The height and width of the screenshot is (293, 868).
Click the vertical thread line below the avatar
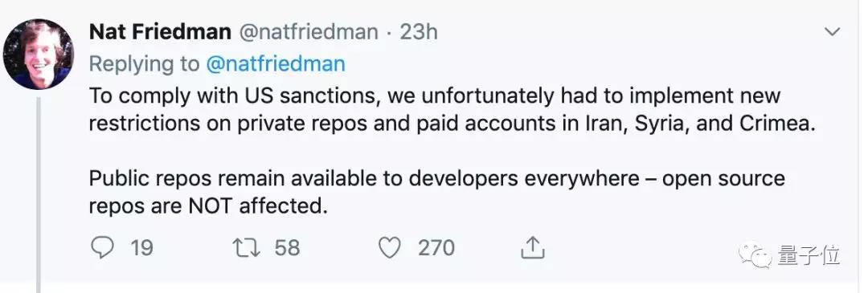coord(39,194)
